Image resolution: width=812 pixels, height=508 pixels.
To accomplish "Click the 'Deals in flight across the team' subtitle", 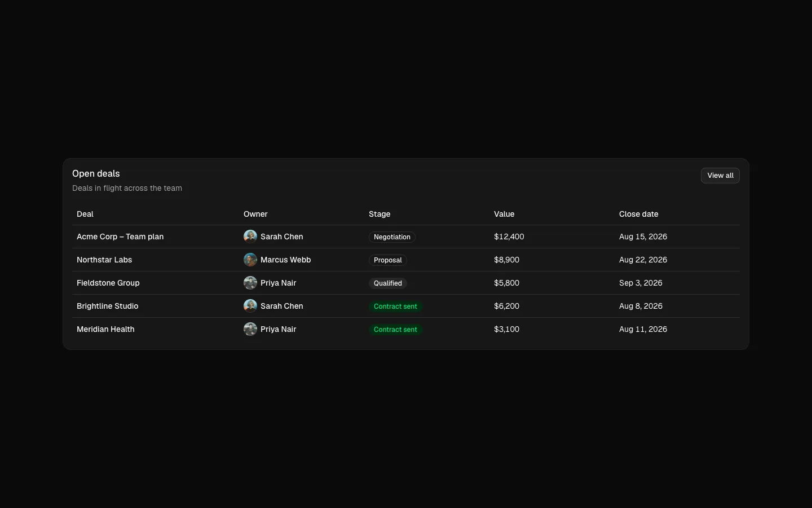I will 127,188.
